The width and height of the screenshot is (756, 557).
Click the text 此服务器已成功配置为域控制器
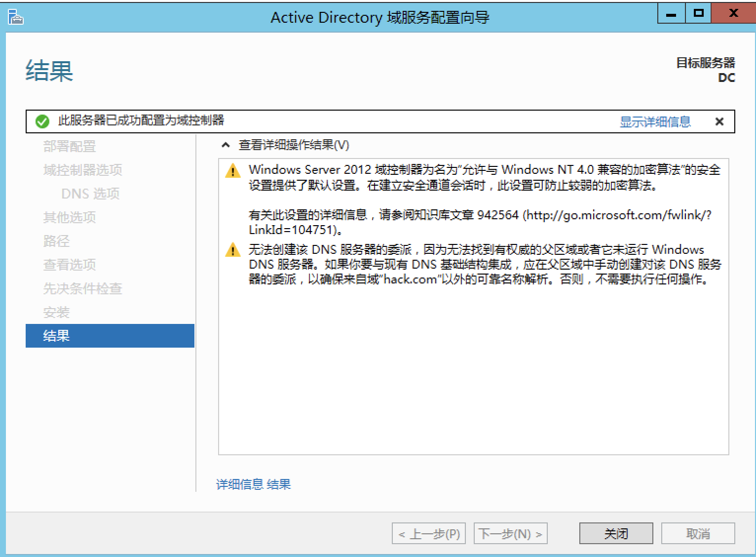[x=141, y=120]
